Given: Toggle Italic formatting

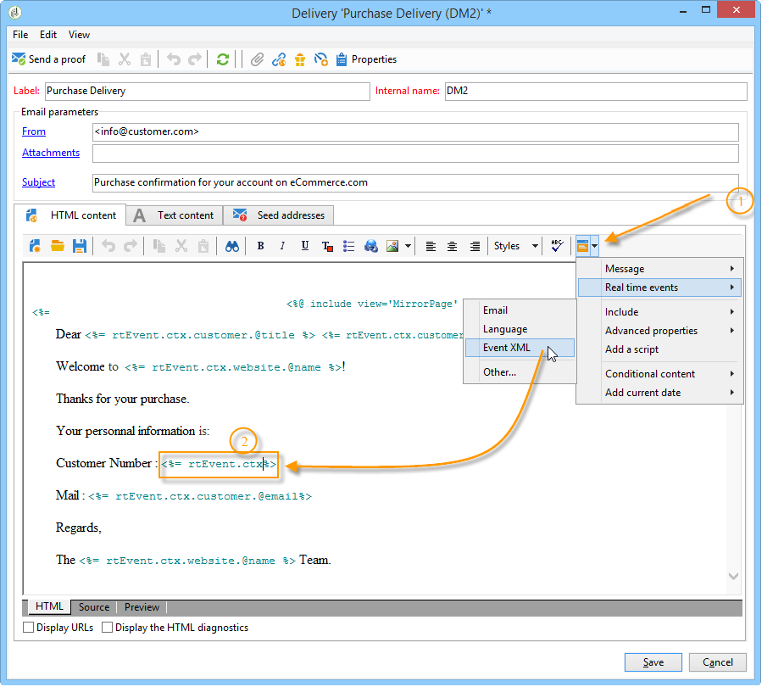Looking at the screenshot, I should click(282, 246).
